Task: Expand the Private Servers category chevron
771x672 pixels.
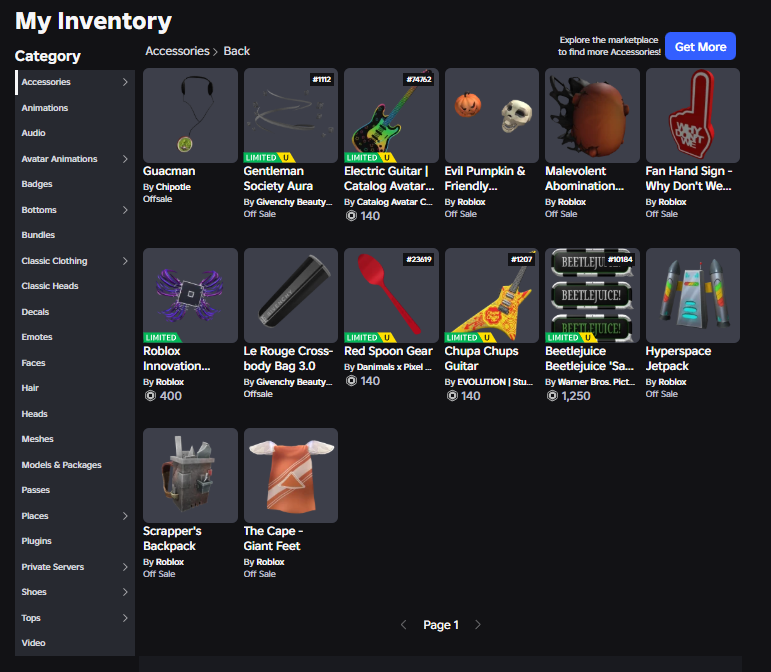Action: coord(125,567)
